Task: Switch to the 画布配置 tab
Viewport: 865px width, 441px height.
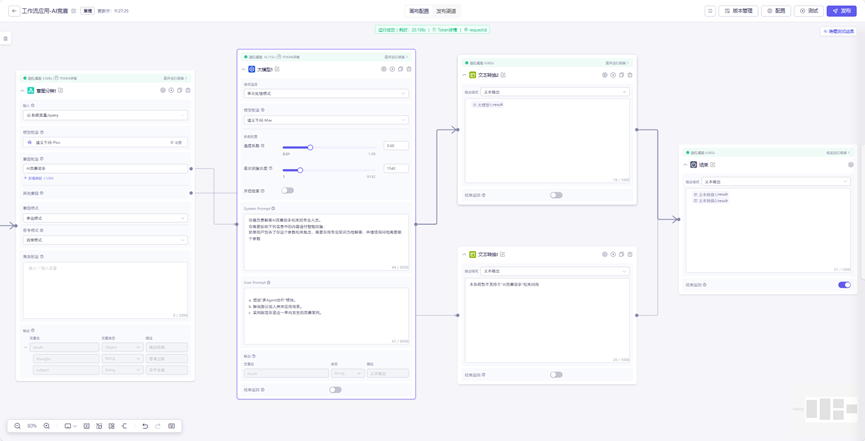Action: [x=419, y=11]
